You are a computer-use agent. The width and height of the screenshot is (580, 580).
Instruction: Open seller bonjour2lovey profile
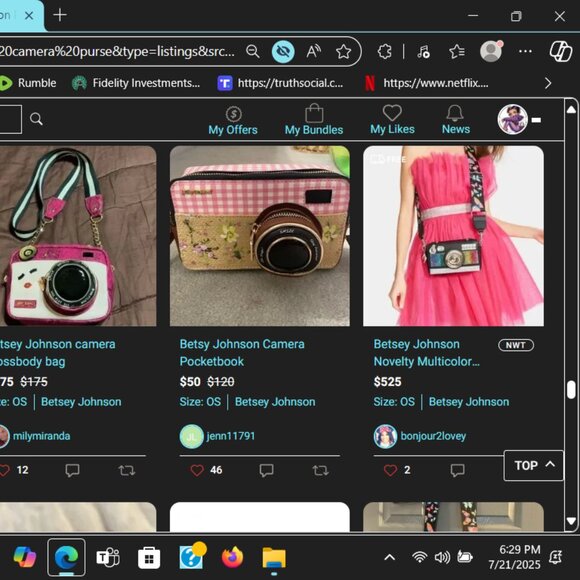[433, 436]
